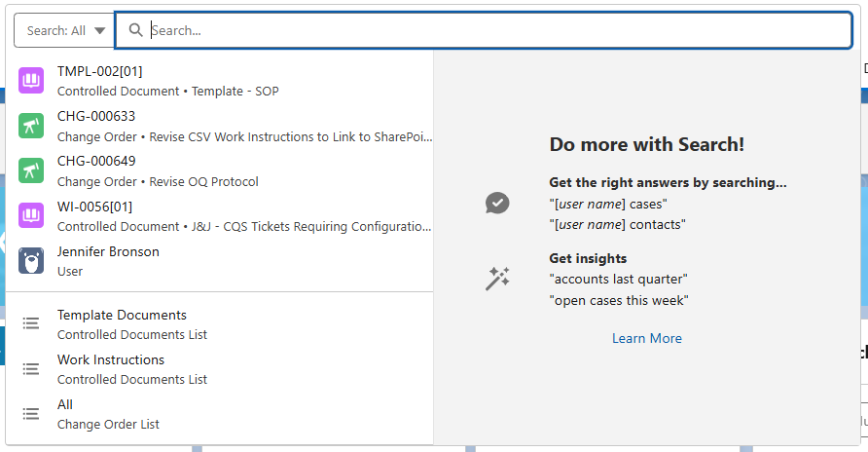This screenshot has width=868, height=452.
Task: Click the list icon beside All Change Order List
Action: tap(31, 413)
